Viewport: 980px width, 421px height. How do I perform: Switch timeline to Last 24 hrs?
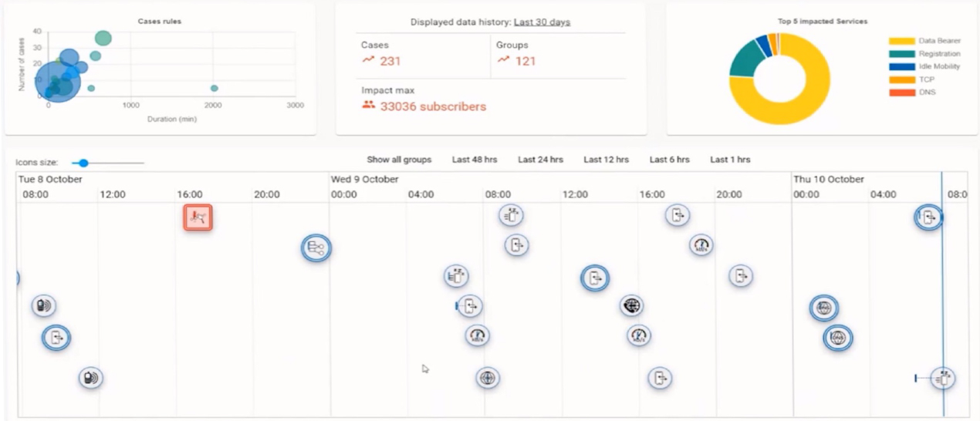click(540, 160)
